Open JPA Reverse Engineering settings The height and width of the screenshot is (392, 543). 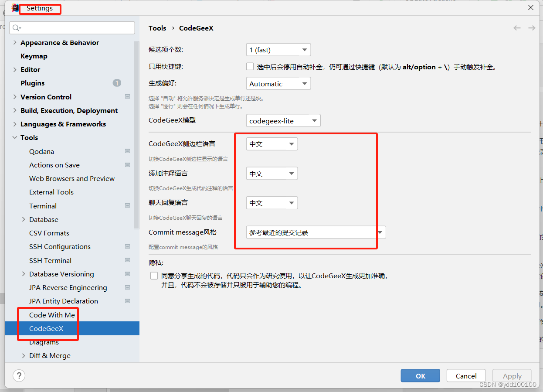[68, 287]
